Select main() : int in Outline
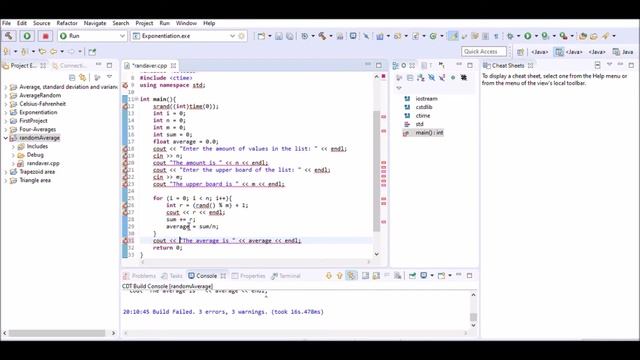The width and height of the screenshot is (640, 360). pos(429,133)
